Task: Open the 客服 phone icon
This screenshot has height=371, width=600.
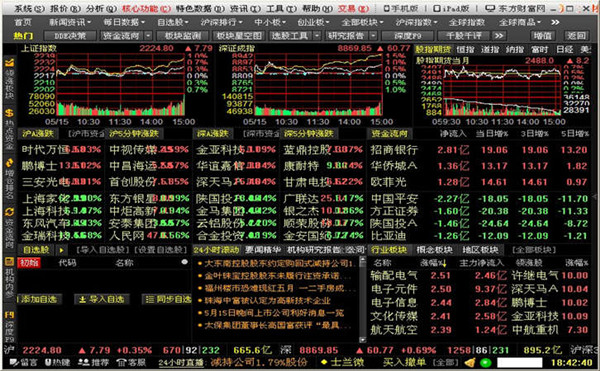Action: tap(122, 362)
